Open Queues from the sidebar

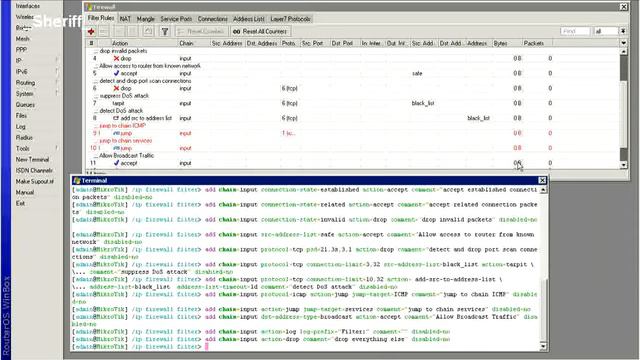pyautogui.click(x=25, y=104)
